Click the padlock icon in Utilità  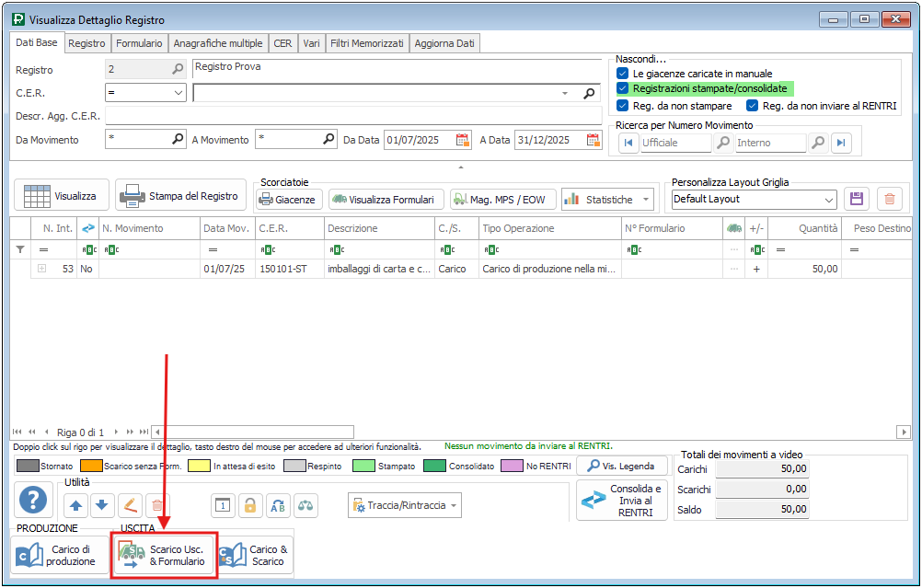tap(249, 505)
